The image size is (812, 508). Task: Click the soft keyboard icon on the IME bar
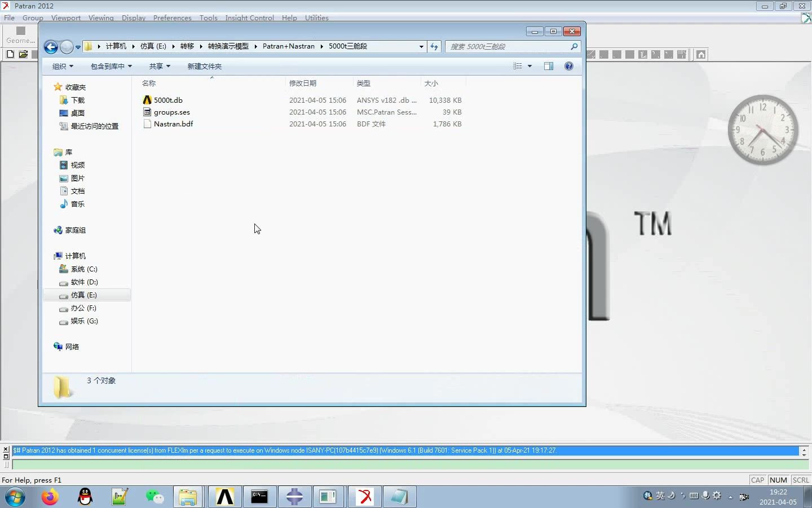coord(694,496)
